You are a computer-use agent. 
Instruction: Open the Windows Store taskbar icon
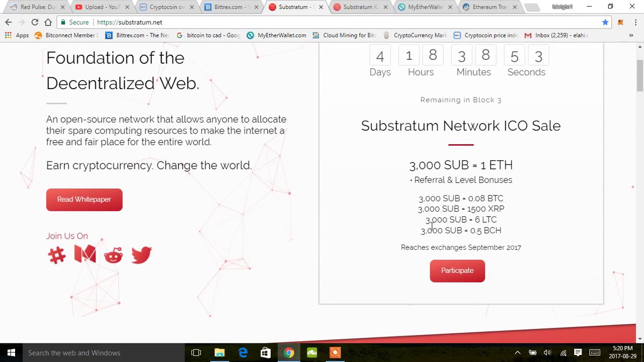click(266, 353)
